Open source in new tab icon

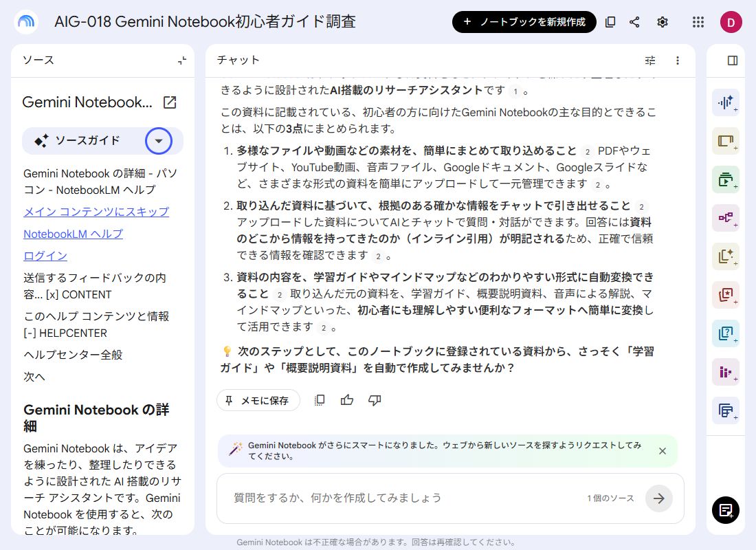pos(170,102)
